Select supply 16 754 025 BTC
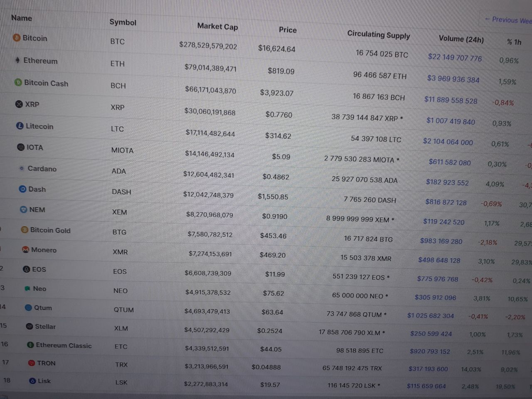This screenshot has width=532, height=399. click(x=382, y=54)
